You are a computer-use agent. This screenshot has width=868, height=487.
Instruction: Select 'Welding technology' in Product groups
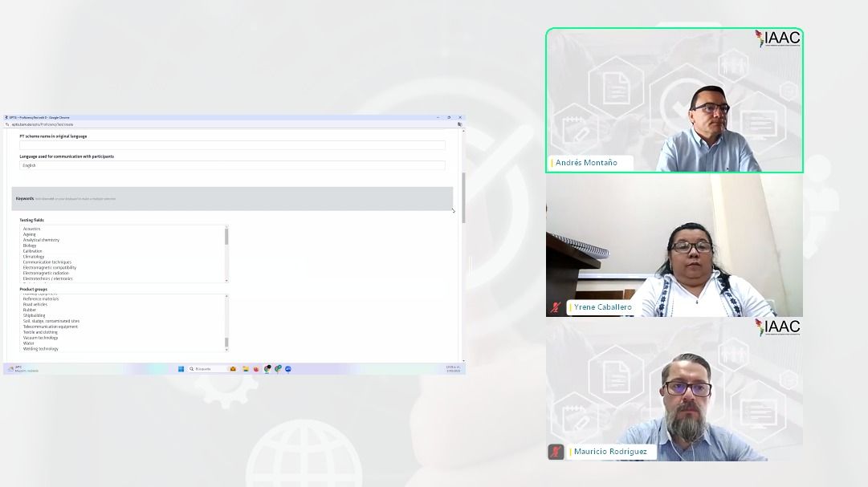(x=40, y=349)
